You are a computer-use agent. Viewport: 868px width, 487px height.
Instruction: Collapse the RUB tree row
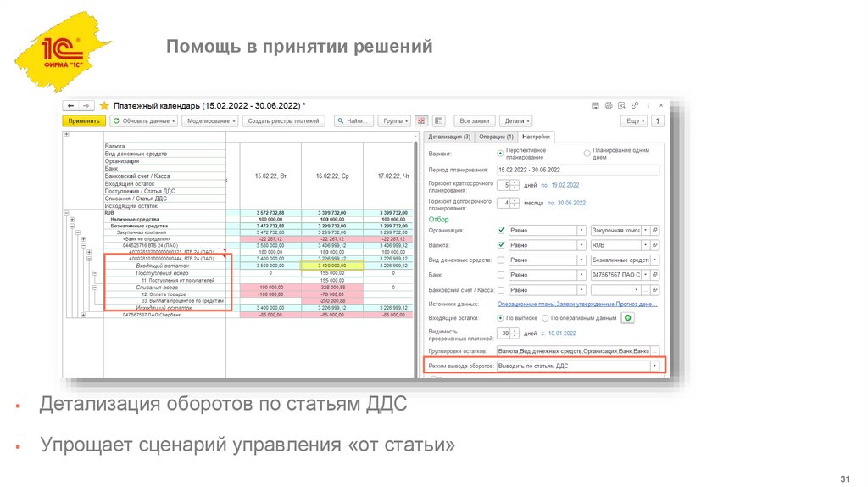[66, 213]
